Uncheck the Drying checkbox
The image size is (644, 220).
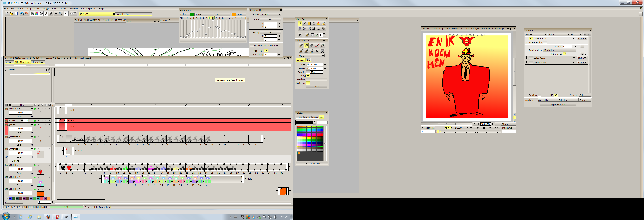308,76
